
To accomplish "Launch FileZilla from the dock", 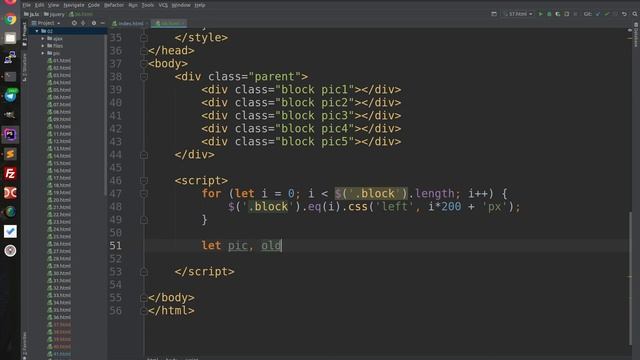I will click(10, 173).
